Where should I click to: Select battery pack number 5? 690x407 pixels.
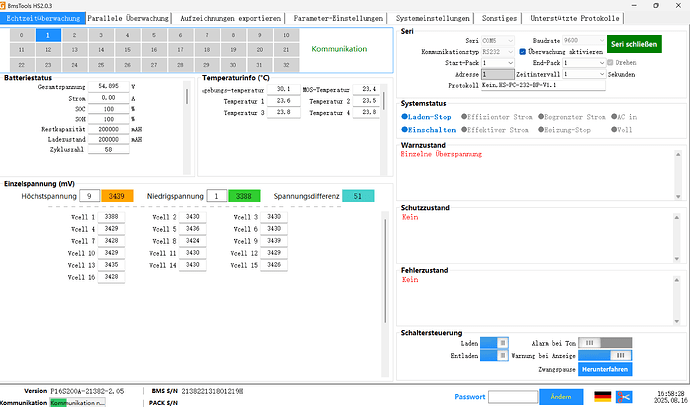(x=154, y=35)
